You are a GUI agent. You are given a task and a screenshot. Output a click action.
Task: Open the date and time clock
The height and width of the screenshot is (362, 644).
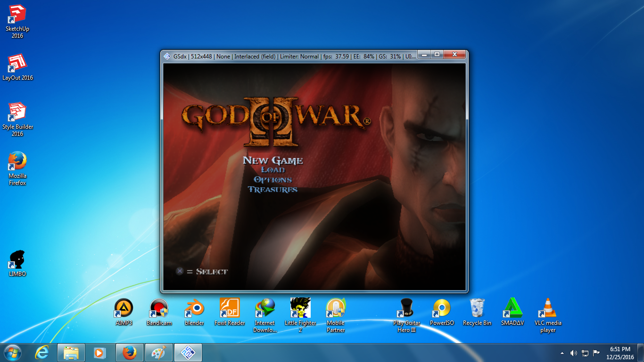tap(620, 353)
